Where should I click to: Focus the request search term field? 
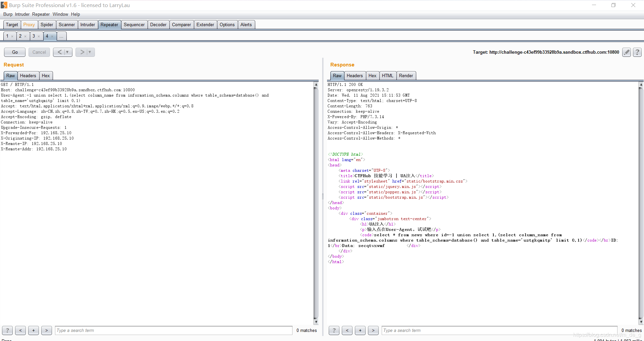click(174, 330)
